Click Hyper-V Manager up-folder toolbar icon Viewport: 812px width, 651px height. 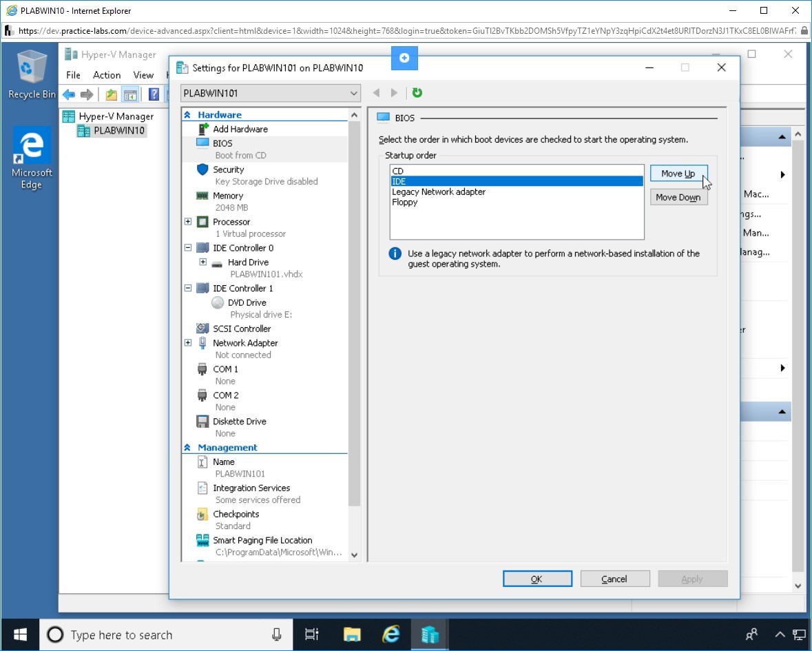pyautogui.click(x=111, y=94)
